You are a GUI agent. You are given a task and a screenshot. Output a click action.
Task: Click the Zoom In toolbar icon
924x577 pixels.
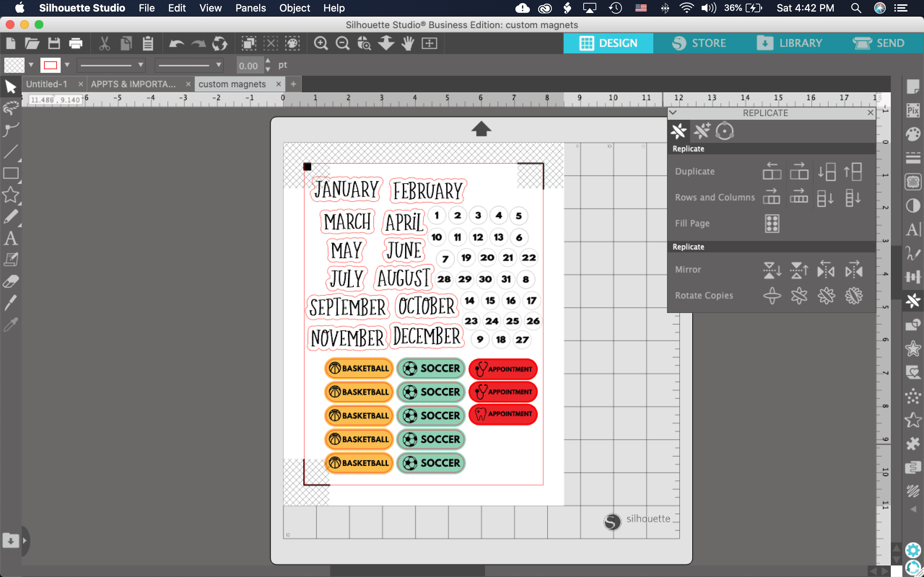tap(321, 44)
